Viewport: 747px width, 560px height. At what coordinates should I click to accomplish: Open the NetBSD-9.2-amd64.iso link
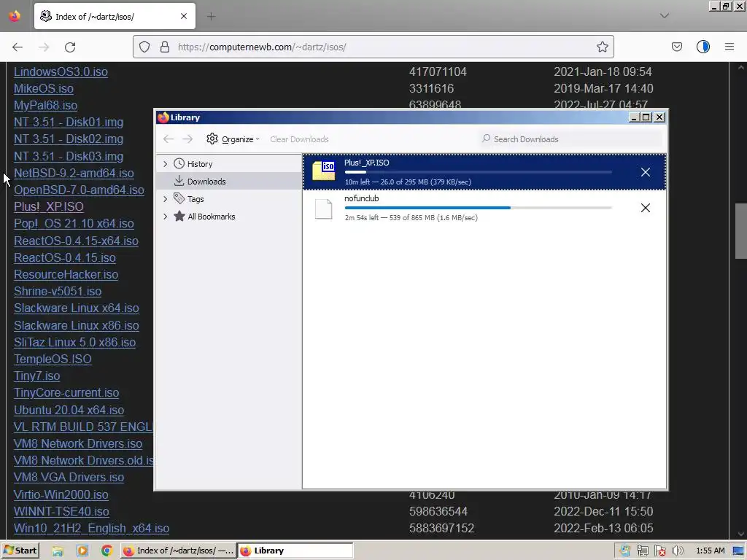[74, 174]
